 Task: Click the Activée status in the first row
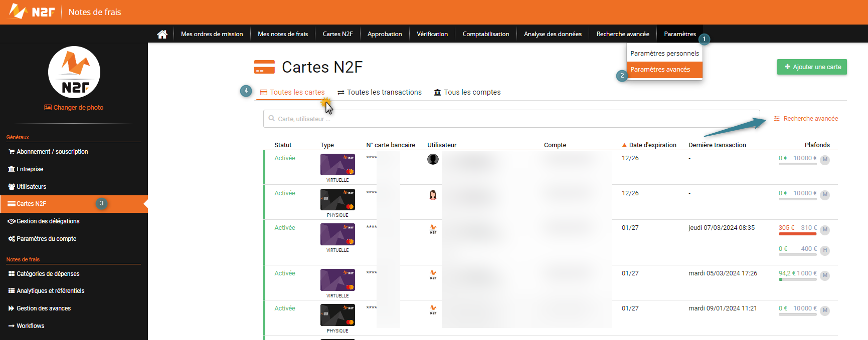coord(285,158)
